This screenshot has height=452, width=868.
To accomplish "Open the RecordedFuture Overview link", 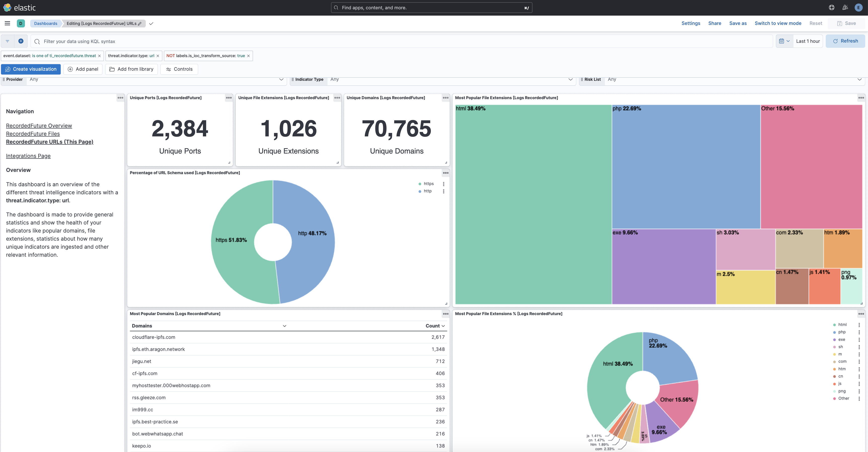I will point(39,125).
